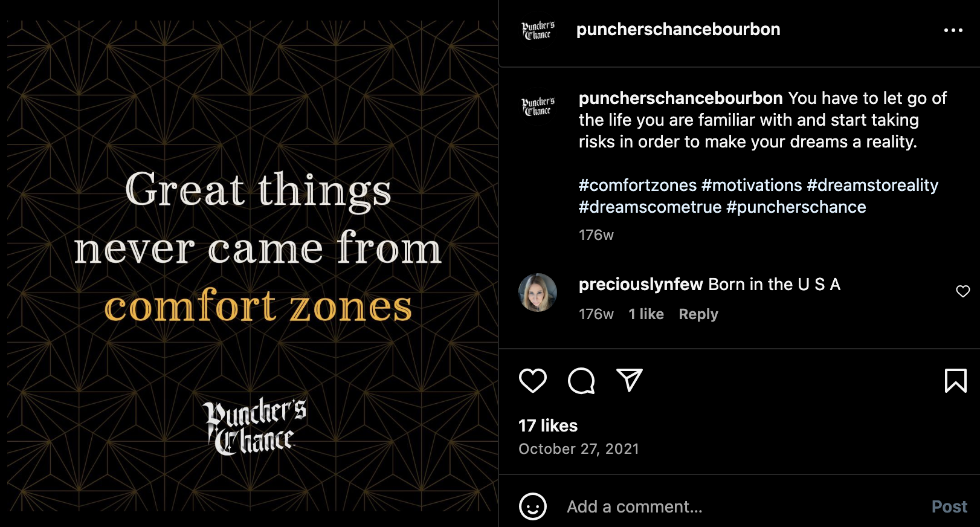Viewport: 980px width, 527px height.
Task: Share post via paper plane icon
Action: click(629, 380)
